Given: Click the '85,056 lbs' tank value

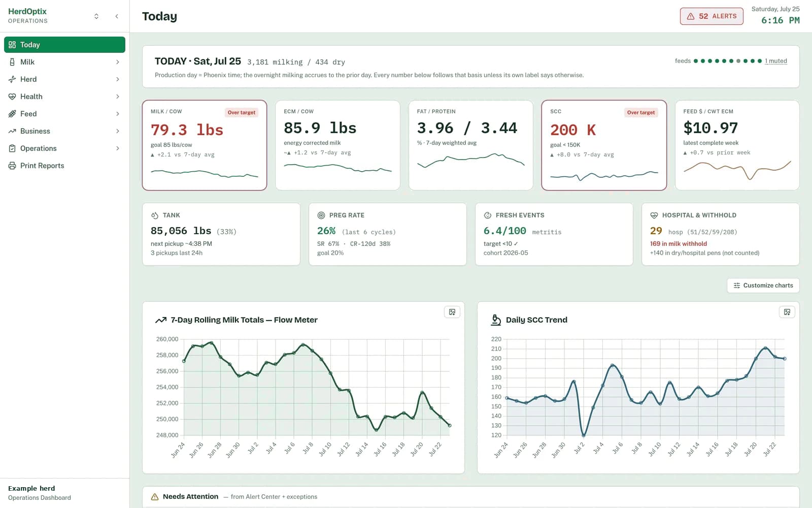Looking at the screenshot, I should (181, 231).
